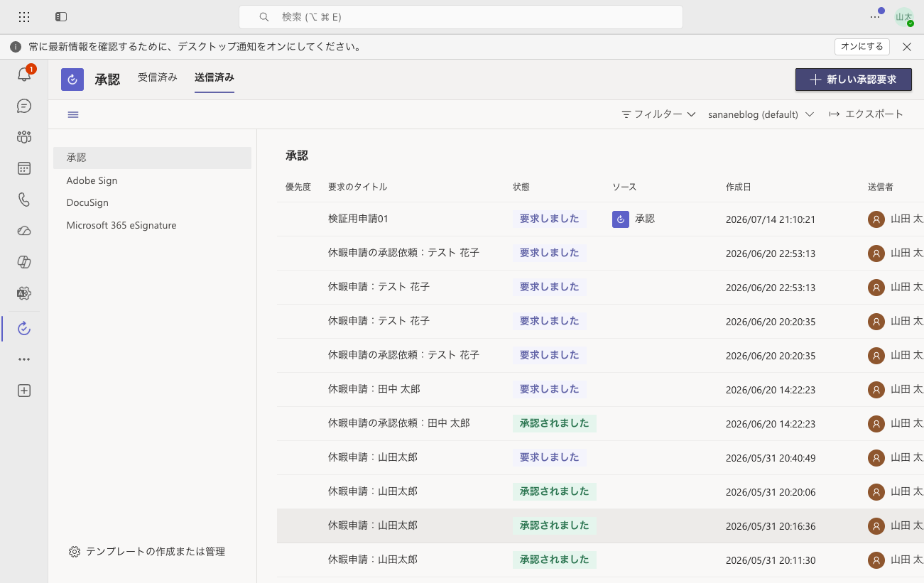The width and height of the screenshot is (924, 583).
Task: Dismiss the desktop notification banner
Action: pyautogui.click(x=907, y=47)
